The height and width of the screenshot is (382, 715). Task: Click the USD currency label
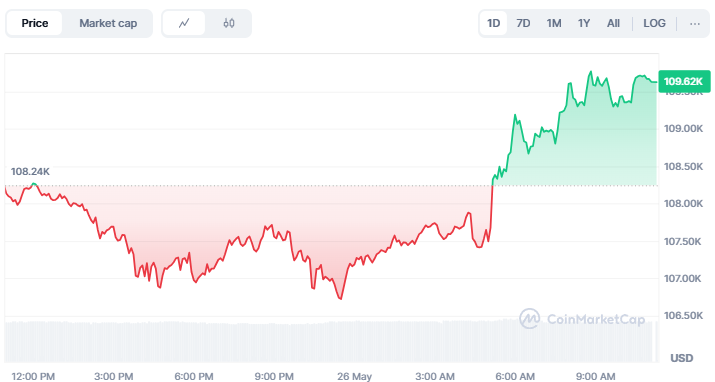click(x=682, y=358)
